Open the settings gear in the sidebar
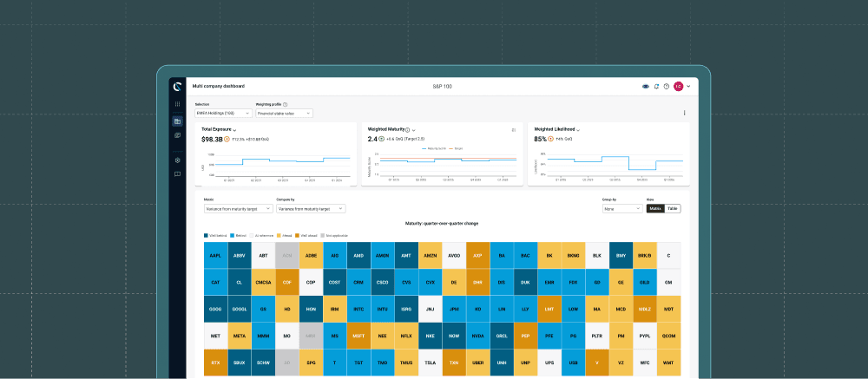The image size is (868, 379). pos(177,160)
